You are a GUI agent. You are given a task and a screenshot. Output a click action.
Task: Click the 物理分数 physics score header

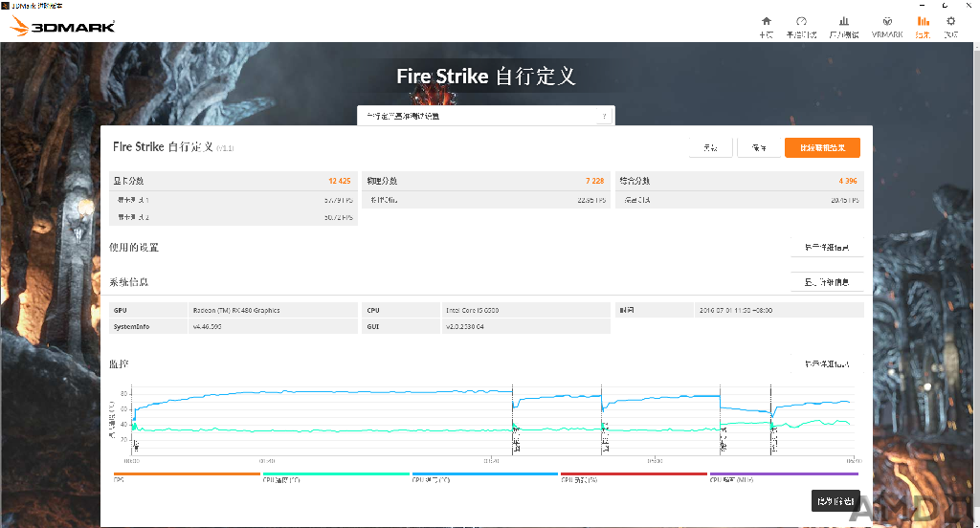382,181
